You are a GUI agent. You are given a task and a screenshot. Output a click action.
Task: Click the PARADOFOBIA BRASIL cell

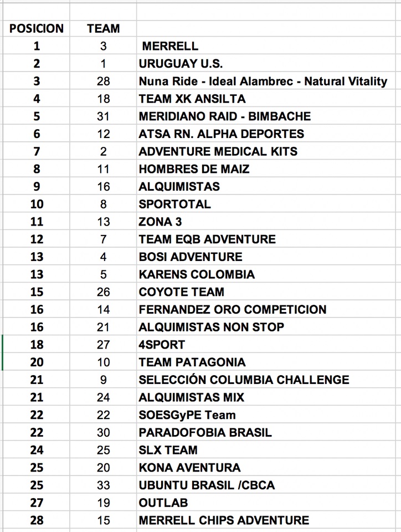point(205,432)
